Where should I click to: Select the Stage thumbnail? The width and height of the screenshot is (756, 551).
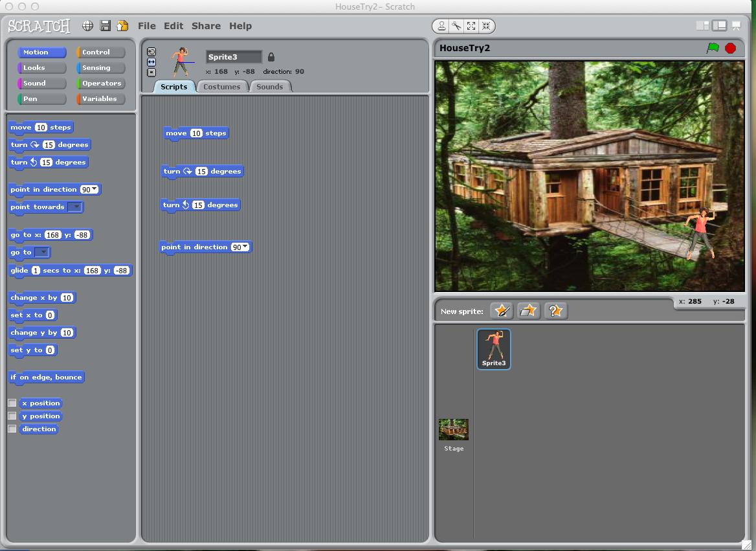pyautogui.click(x=453, y=433)
